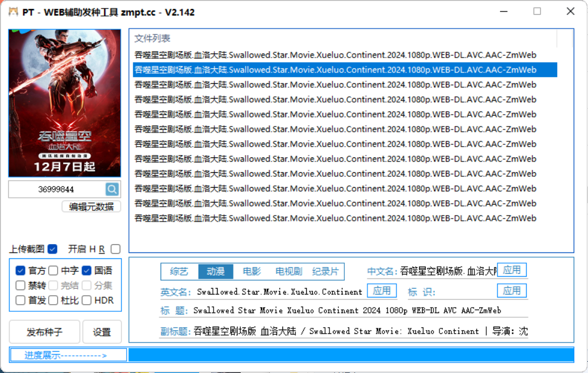Open 设置 settings button
Viewport: 588px width, 373px height.
pyautogui.click(x=102, y=332)
